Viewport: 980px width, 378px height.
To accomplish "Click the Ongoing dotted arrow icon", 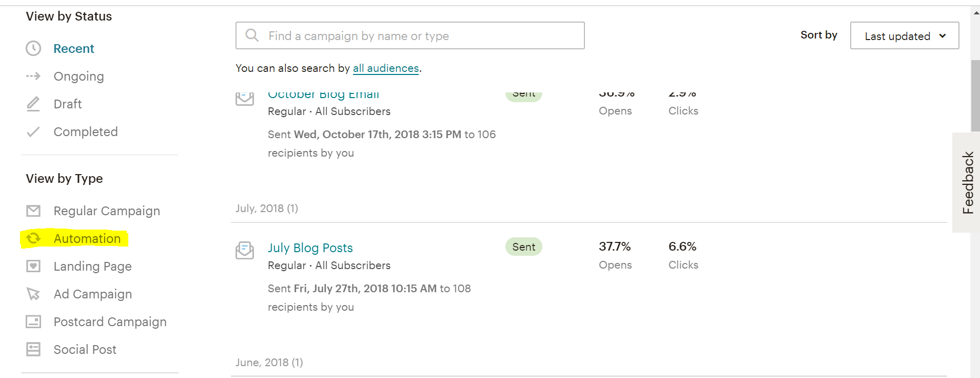I will click(x=33, y=77).
